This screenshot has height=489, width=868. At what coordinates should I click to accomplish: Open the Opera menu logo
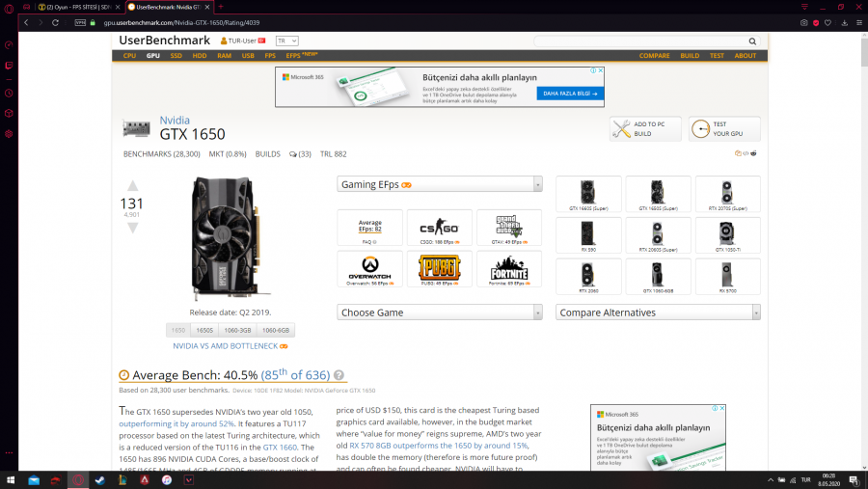tap(9, 8)
